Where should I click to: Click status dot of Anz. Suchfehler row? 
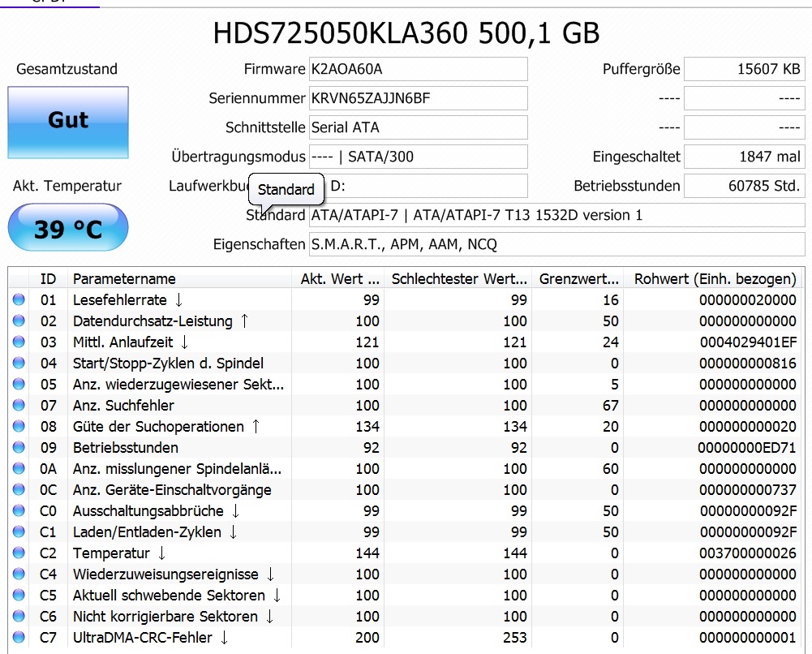(x=19, y=405)
